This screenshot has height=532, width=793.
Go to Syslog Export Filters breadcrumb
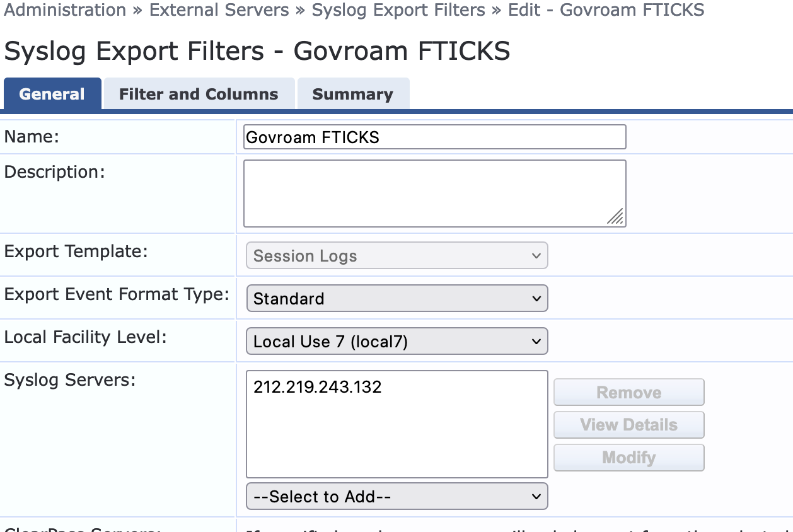pyautogui.click(x=398, y=10)
